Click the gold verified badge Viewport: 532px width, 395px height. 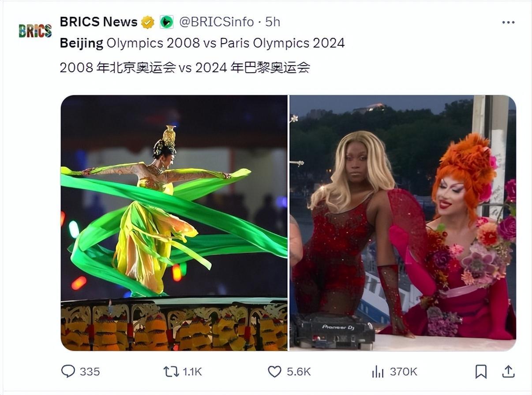[147, 22]
